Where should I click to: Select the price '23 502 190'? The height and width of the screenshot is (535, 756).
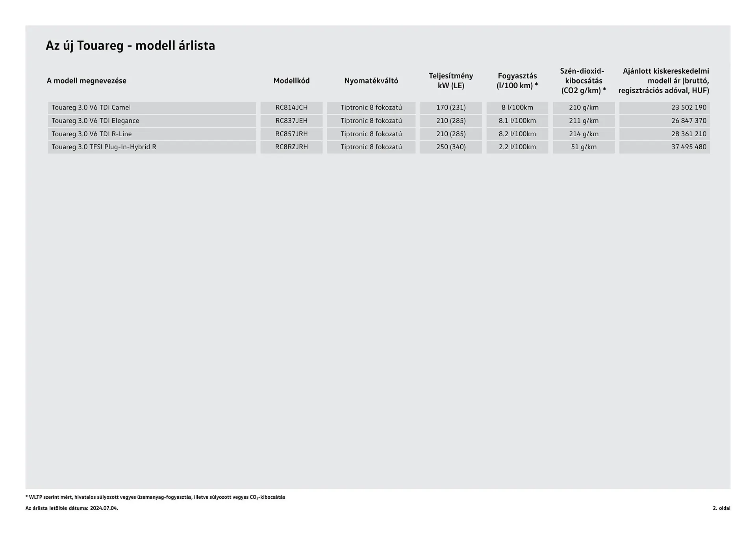point(689,108)
